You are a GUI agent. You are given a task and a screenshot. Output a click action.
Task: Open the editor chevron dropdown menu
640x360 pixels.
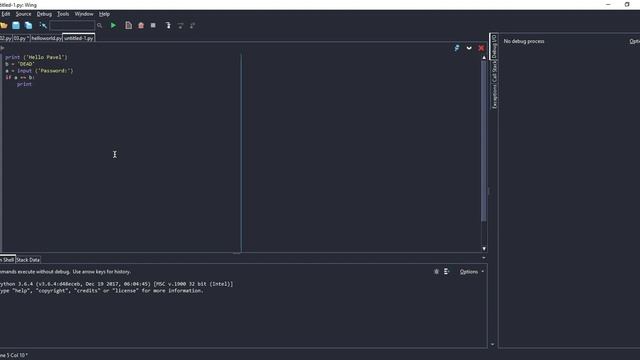coord(469,48)
